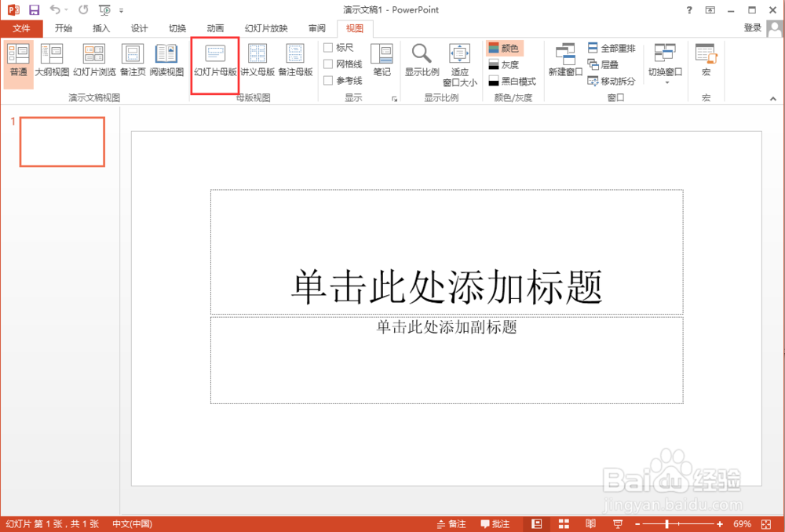The width and height of the screenshot is (785, 532).
Task: Open Zoom dialog (显示比例) magnifier
Action: point(422,61)
